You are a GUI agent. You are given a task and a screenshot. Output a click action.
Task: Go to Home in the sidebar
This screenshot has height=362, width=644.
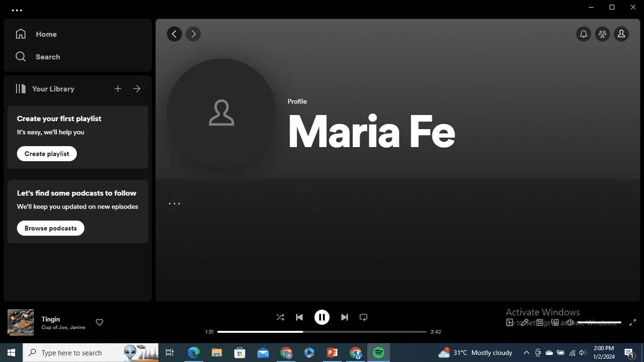point(36,34)
